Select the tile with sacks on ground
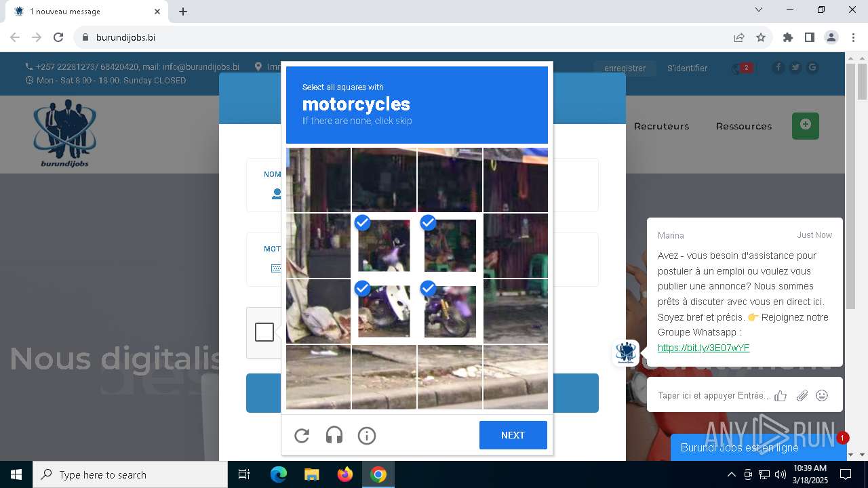868x488 pixels. point(318,311)
